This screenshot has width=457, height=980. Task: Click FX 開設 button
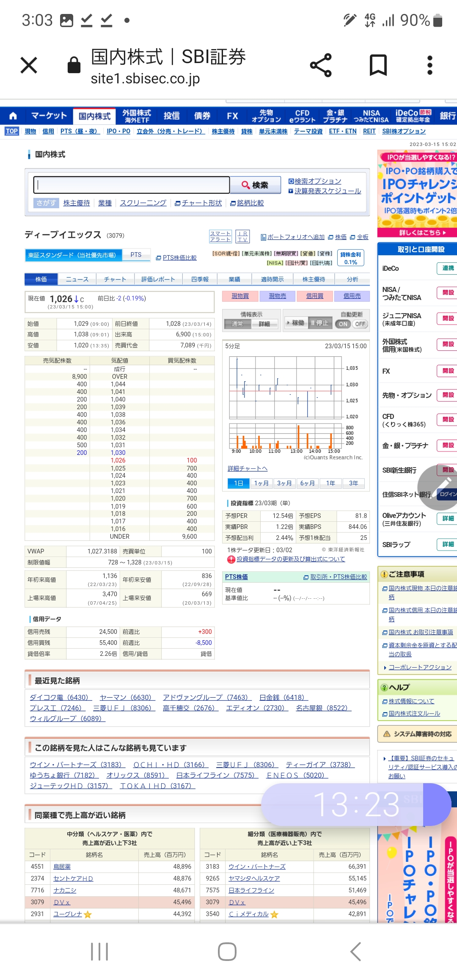pyautogui.click(x=447, y=371)
